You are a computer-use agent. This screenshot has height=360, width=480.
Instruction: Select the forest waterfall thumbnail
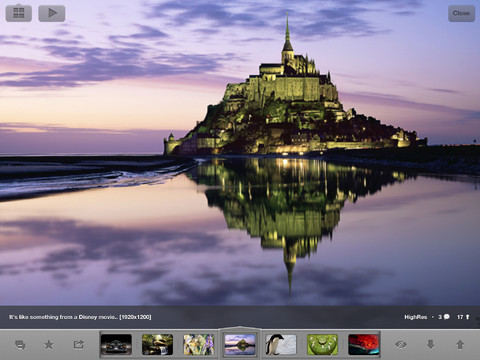click(x=157, y=344)
